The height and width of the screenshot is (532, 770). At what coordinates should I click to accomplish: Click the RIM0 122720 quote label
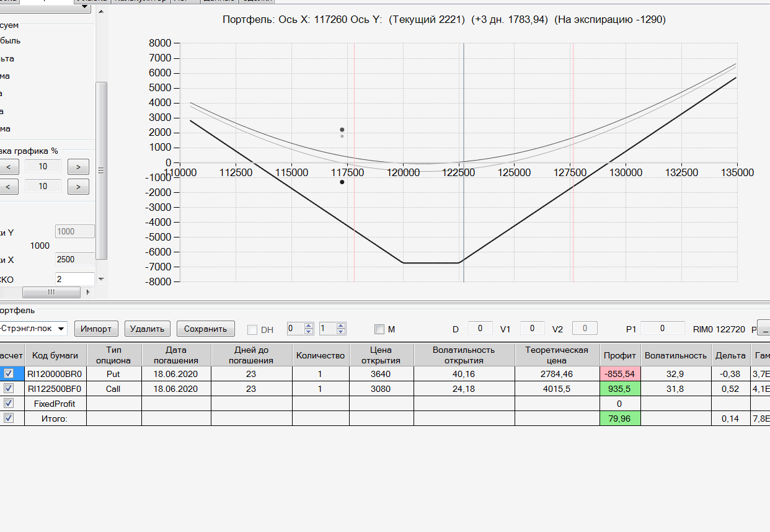coord(719,329)
